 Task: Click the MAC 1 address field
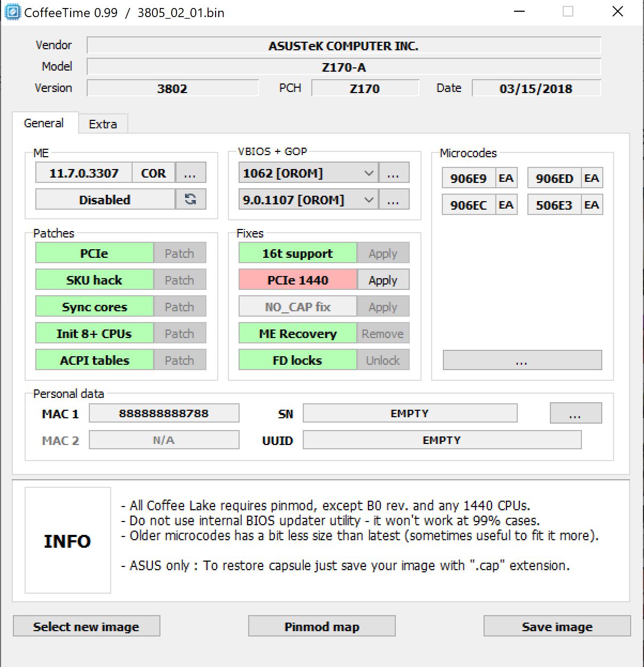pyautogui.click(x=164, y=413)
